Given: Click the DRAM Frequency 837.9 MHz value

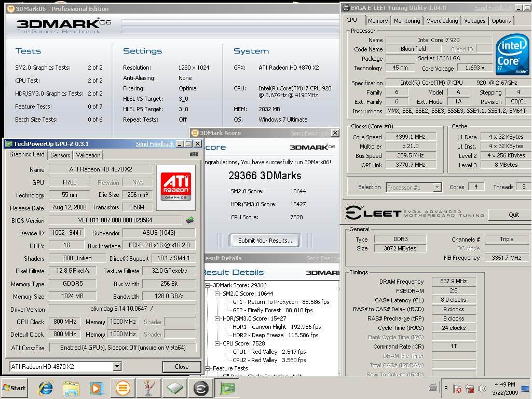Looking at the screenshot, I should point(454,281).
